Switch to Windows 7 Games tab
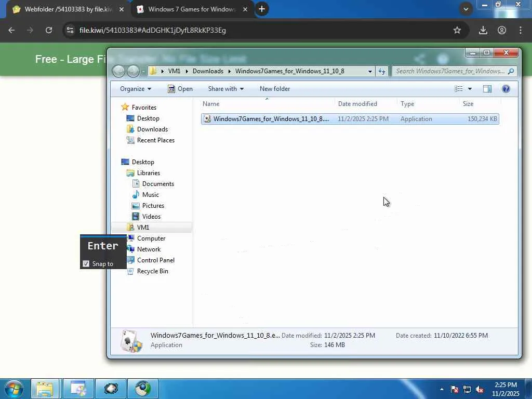Screen dimensions: 532x399 [x=192, y=9]
